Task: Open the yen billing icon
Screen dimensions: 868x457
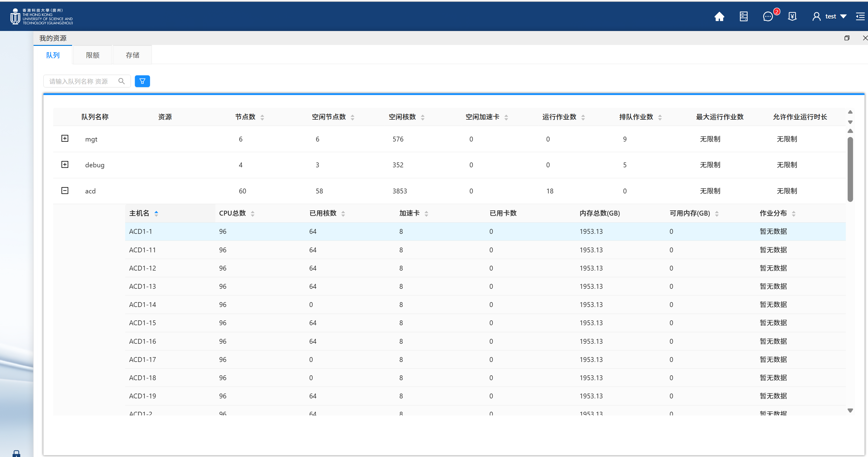Action: pos(792,16)
